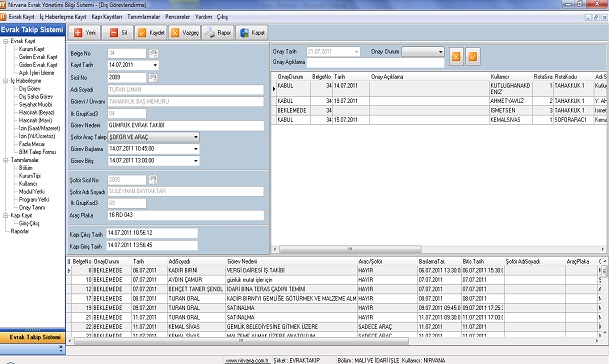This screenshot has height=364, width=609.
Task: Select Raporlar in the tree
Action: click(x=20, y=231)
